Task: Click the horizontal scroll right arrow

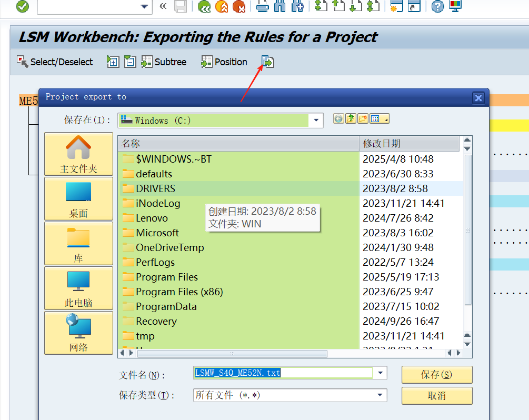Action: pyautogui.click(x=458, y=353)
